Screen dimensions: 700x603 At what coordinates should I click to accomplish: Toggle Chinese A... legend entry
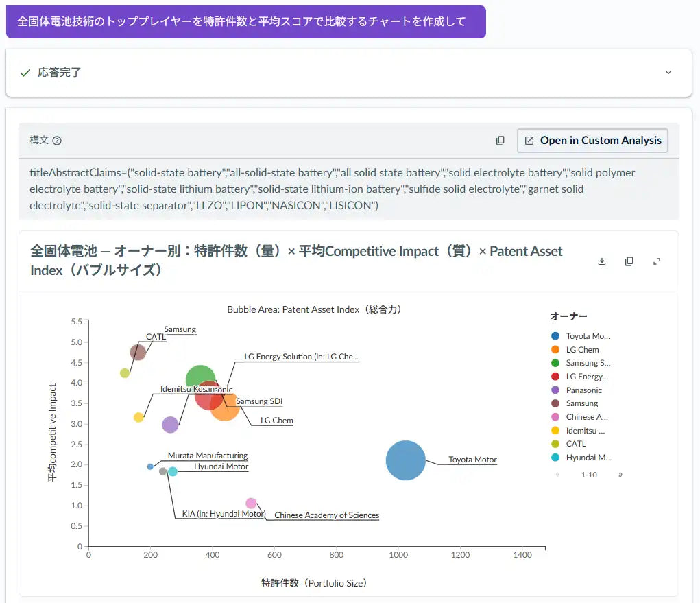click(579, 416)
